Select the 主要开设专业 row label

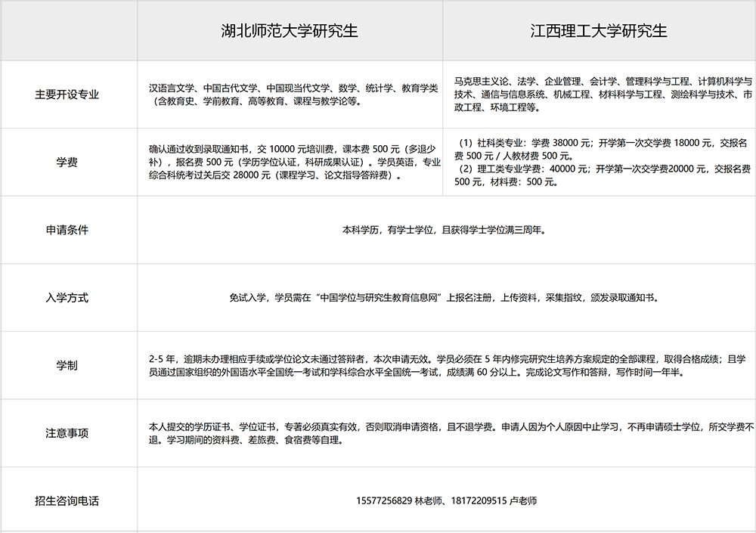67,95
